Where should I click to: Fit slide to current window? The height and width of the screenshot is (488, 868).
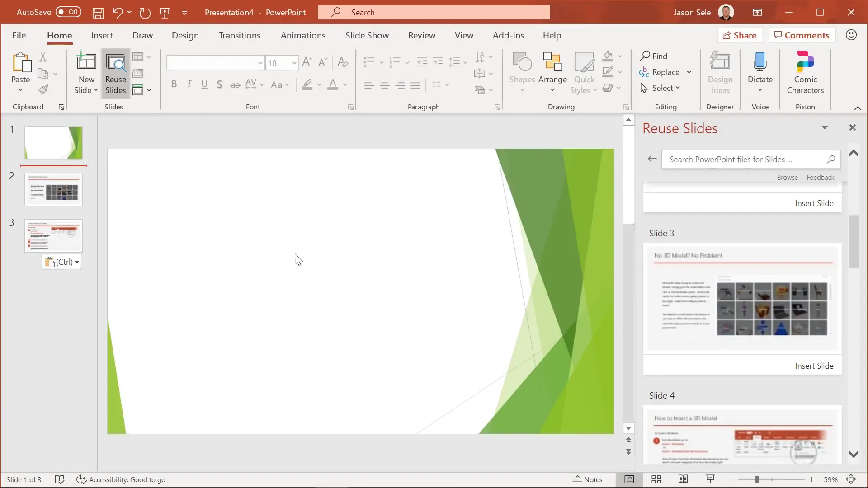[x=851, y=479]
